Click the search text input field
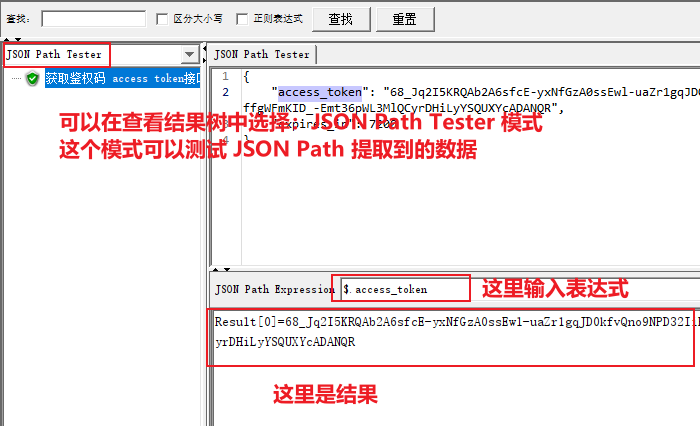Image resolution: width=700 pixels, height=426 pixels. (x=93, y=19)
